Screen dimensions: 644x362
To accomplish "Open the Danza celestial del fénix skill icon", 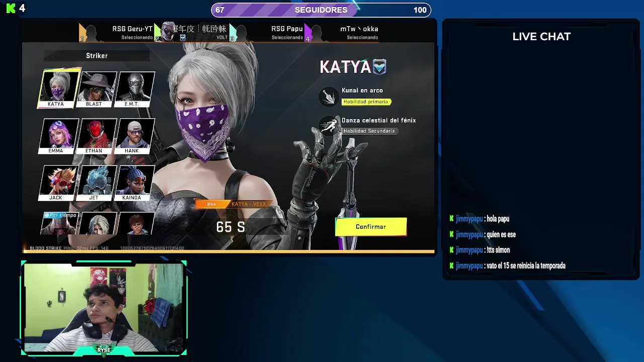I will 329,126.
